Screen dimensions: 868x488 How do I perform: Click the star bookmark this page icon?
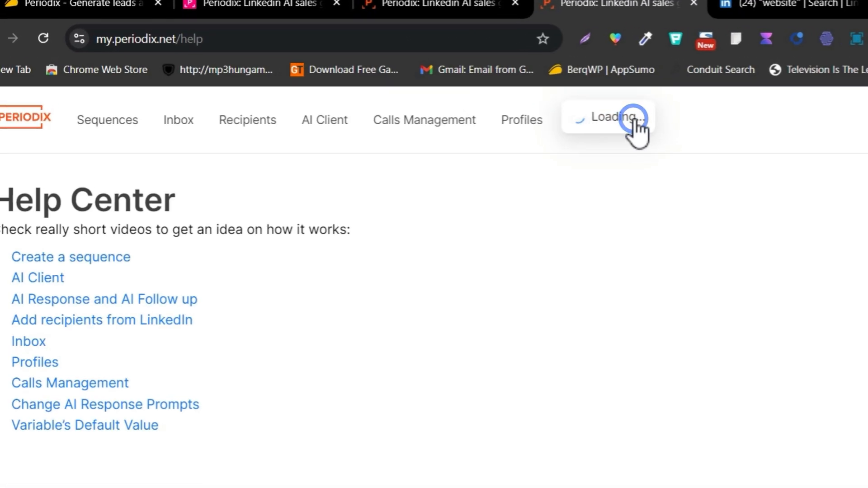[x=543, y=39]
